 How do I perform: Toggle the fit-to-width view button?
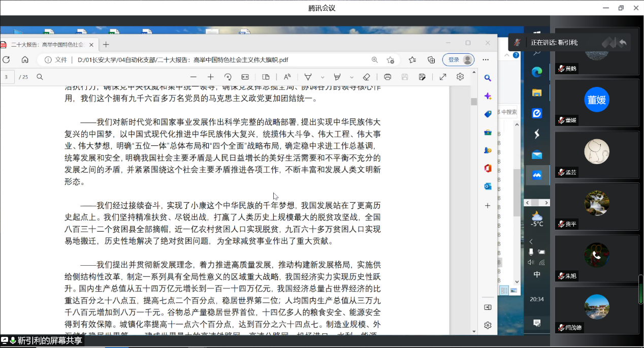[x=245, y=77]
